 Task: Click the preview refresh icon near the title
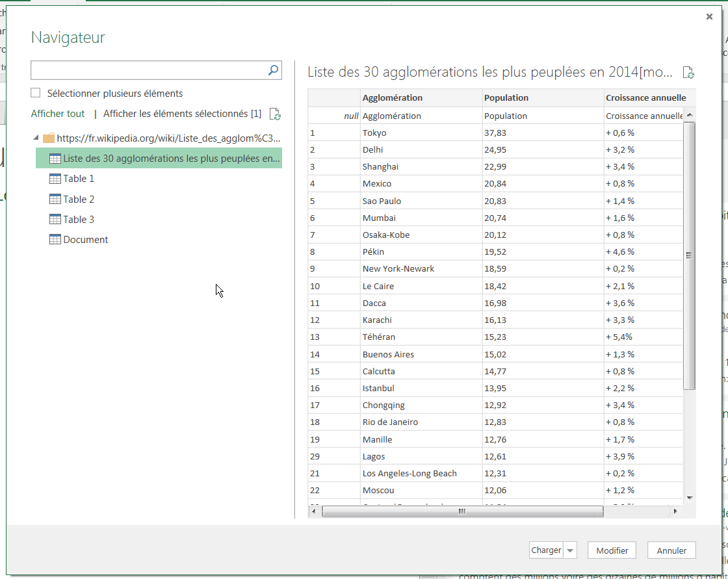[688, 73]
